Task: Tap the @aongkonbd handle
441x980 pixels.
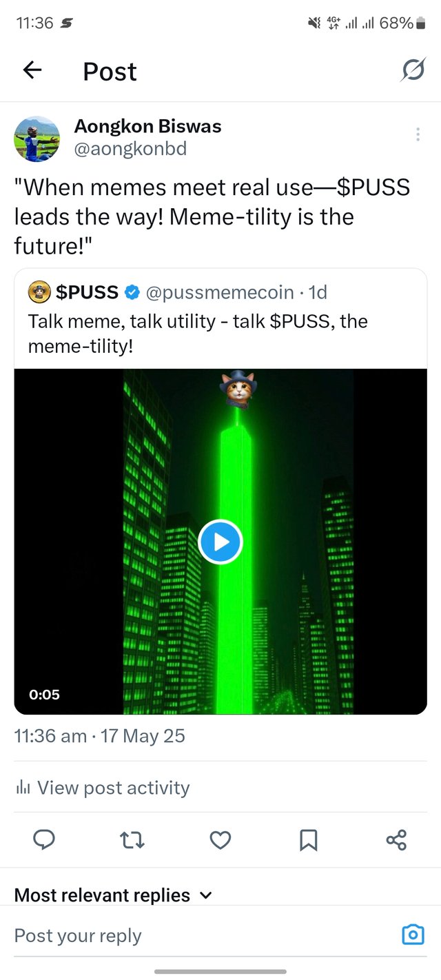Action: (x=130, y=148)
